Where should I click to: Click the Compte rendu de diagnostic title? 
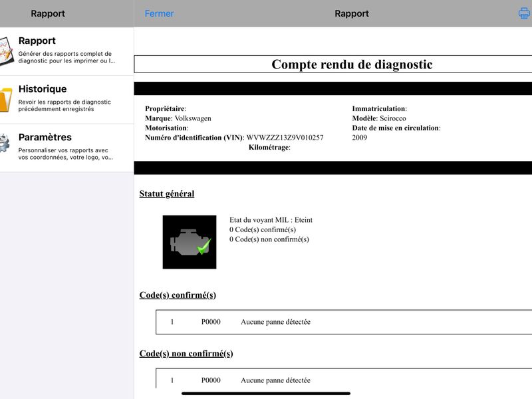tap(352, 64)
